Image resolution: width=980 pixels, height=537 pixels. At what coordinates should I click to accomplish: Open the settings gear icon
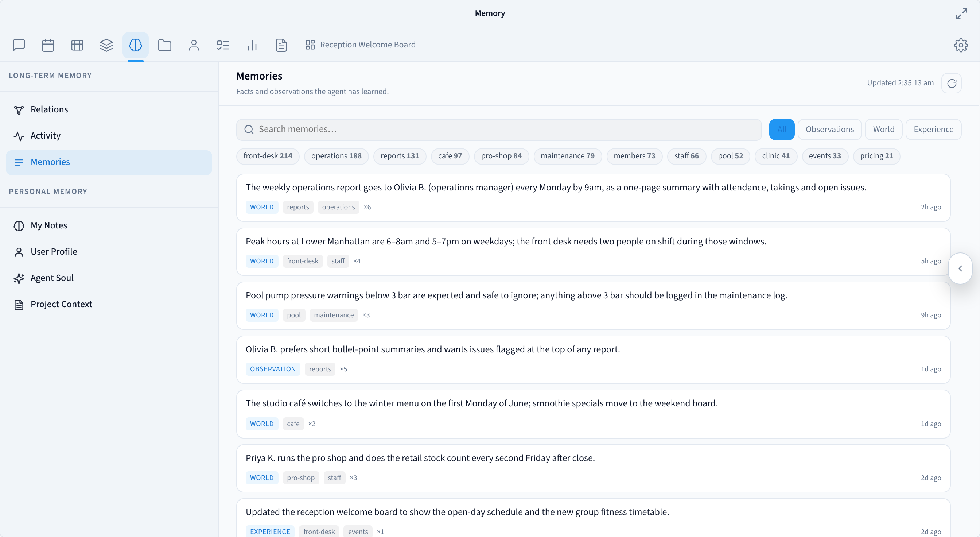point(961,45)
